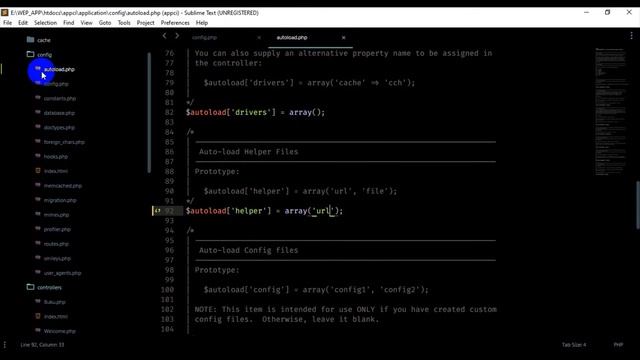
Task: Open hooks.php from the sidebar
Action: [x=56, y=157]
